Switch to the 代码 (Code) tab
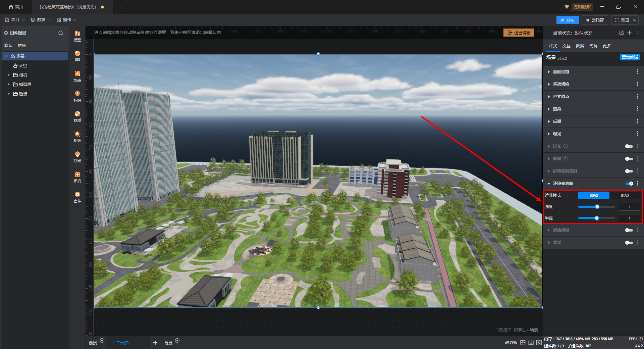The width and height of the screenshot is (644, 349). click(593, 46)
